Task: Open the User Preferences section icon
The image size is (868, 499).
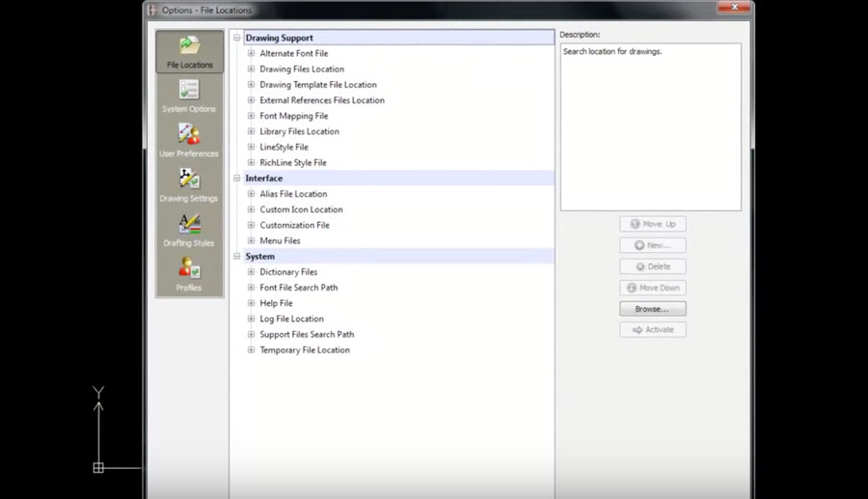Action: point(189,141)
